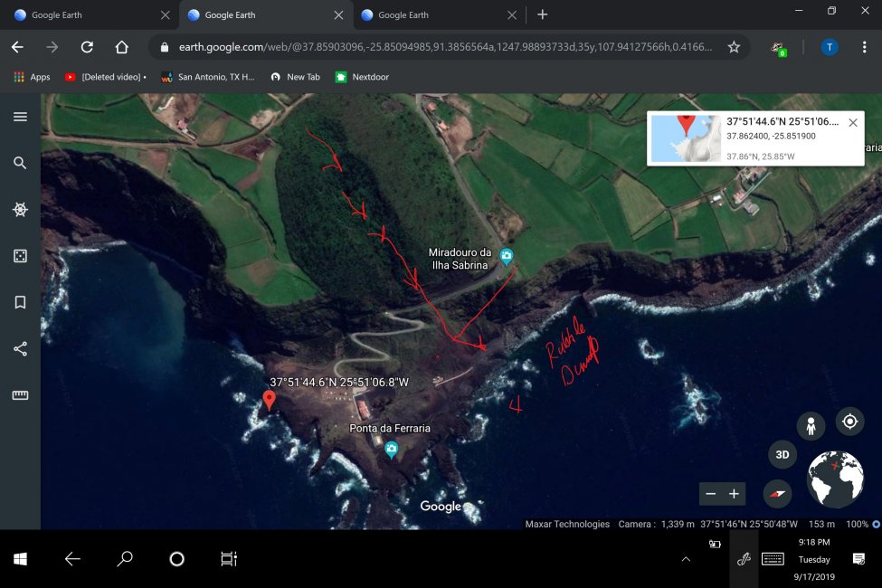
Task: Select the Ponta da Ferraria label
Action: (390, 428)
